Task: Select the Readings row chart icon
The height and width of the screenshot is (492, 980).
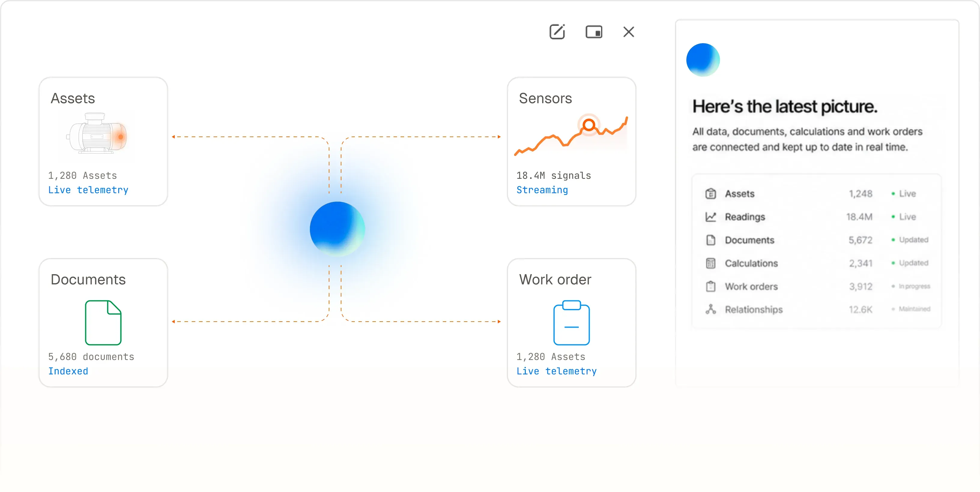Action: pyautogui.click(x=711, y=217)
